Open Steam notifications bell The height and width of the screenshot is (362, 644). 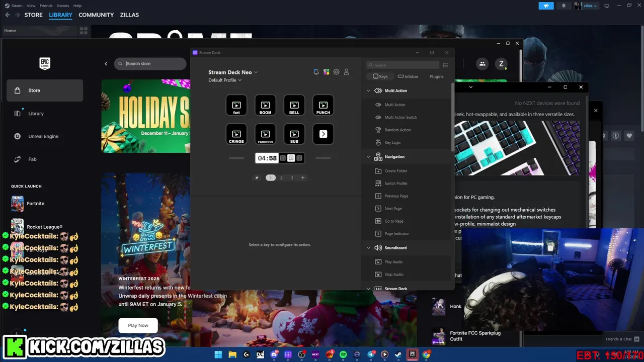[x=563, y=6]
